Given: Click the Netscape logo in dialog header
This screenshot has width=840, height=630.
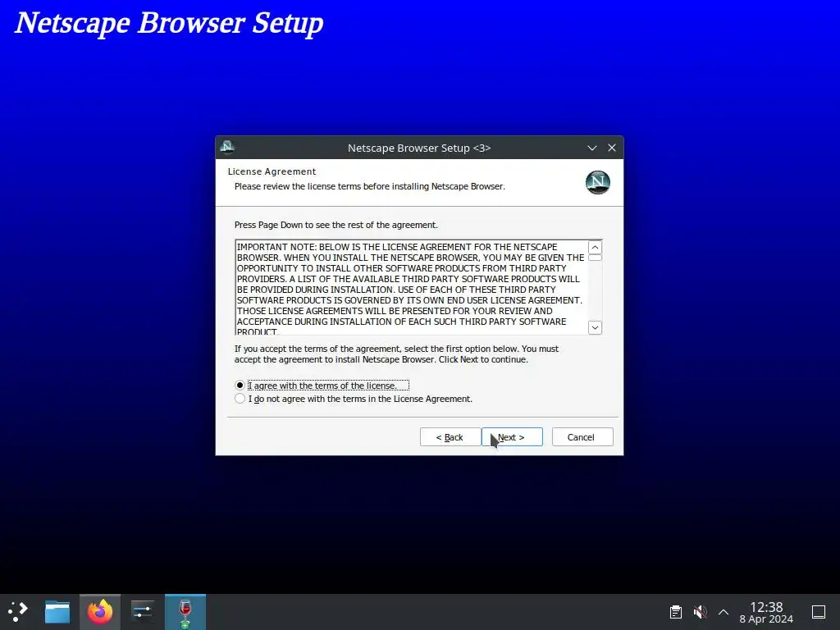Looking at the screenshot, I should (597, 182).
